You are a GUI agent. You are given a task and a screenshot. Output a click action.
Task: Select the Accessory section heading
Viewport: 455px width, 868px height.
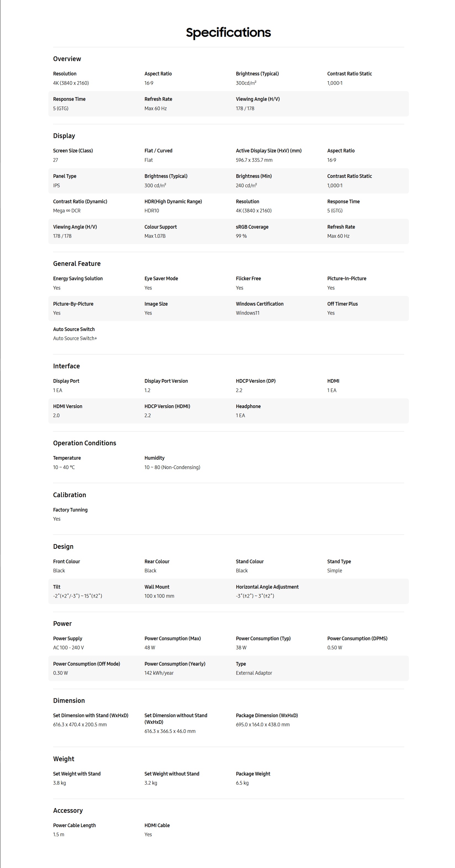pos(67,810)
